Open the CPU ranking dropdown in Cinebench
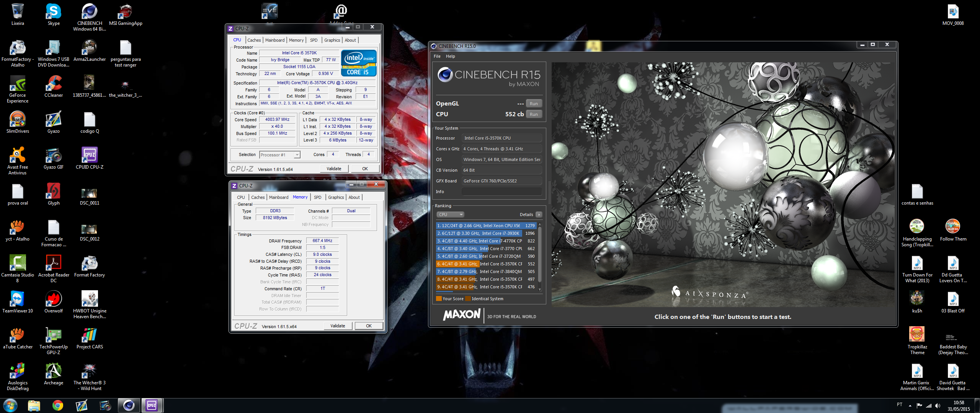Viewport: 980px width, 413px height. pos(451,215)
